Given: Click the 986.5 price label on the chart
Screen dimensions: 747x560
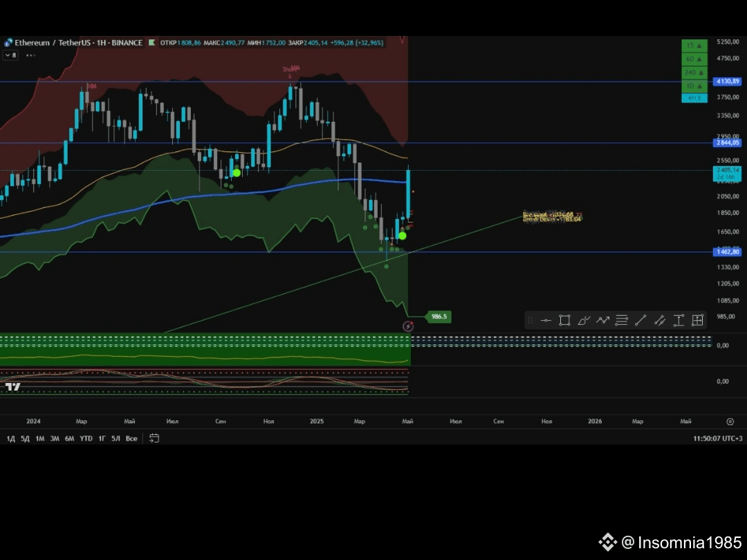Looking at the screenshot, I should [x=438, y=316].
